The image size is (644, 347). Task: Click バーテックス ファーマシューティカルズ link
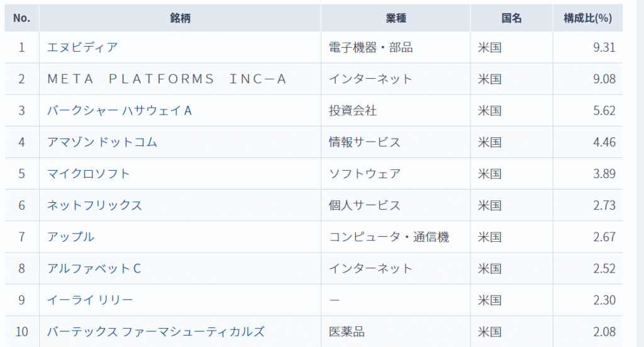click(155, 331)
